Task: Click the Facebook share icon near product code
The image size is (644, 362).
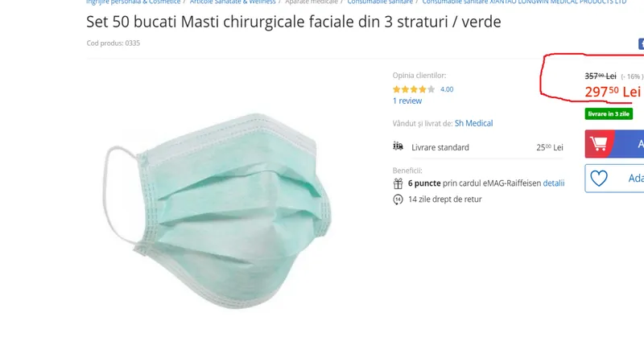Action: click(x=641, y=44)
